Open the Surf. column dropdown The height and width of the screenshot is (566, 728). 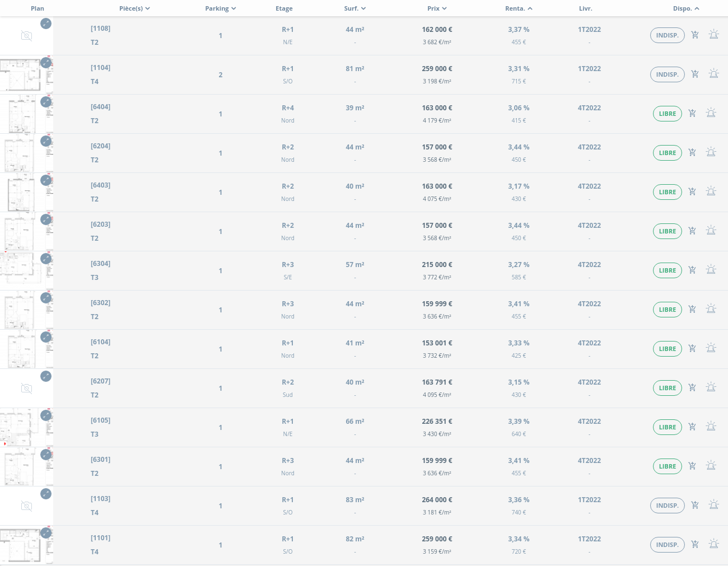pos(355,8)
